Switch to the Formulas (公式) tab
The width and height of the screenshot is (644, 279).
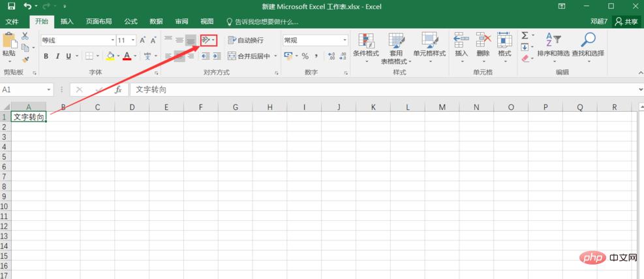click(130, 22)
